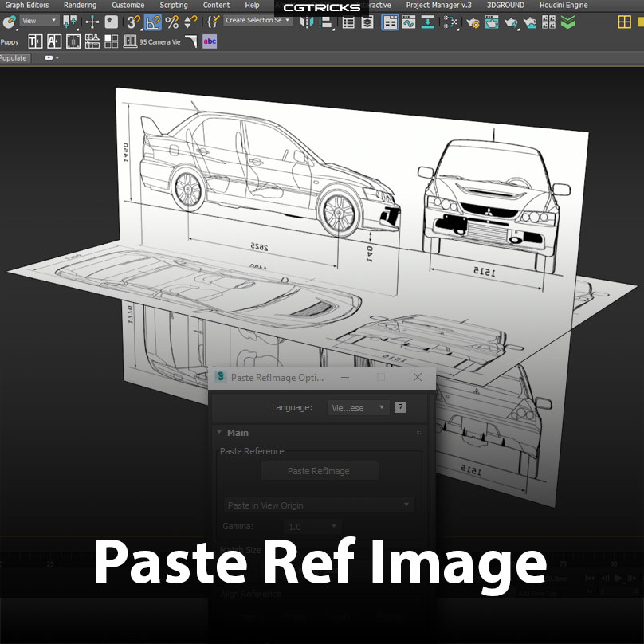Viewport: 644px width, 644px height.
Task: Open the Language dropdown in dialog
Action: [x=359, y=408]
